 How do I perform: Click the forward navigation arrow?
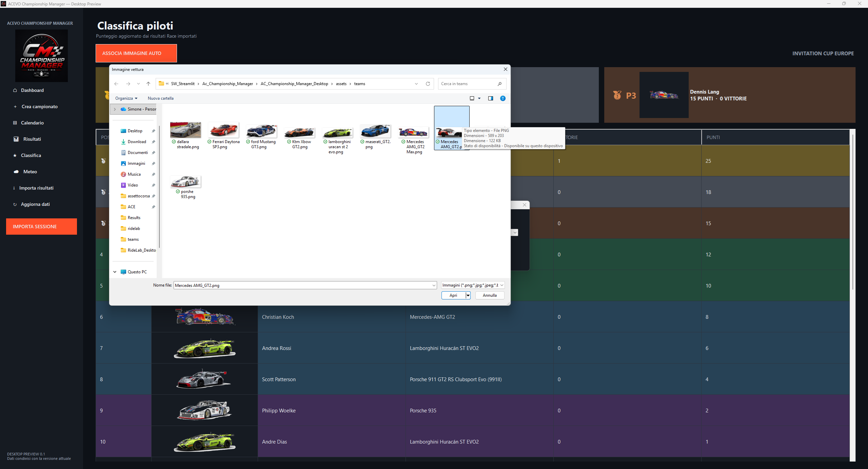(x=128, y=84)
